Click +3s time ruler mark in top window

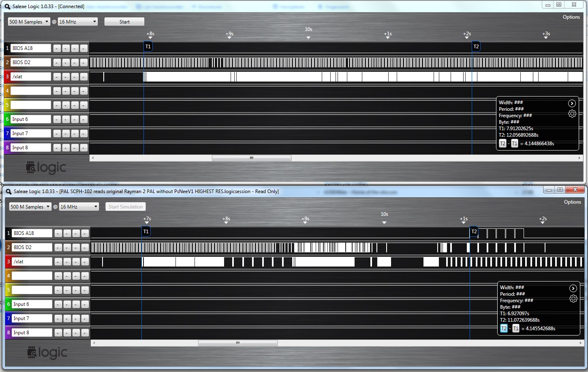pyautogui.click(x=546, y=34)
